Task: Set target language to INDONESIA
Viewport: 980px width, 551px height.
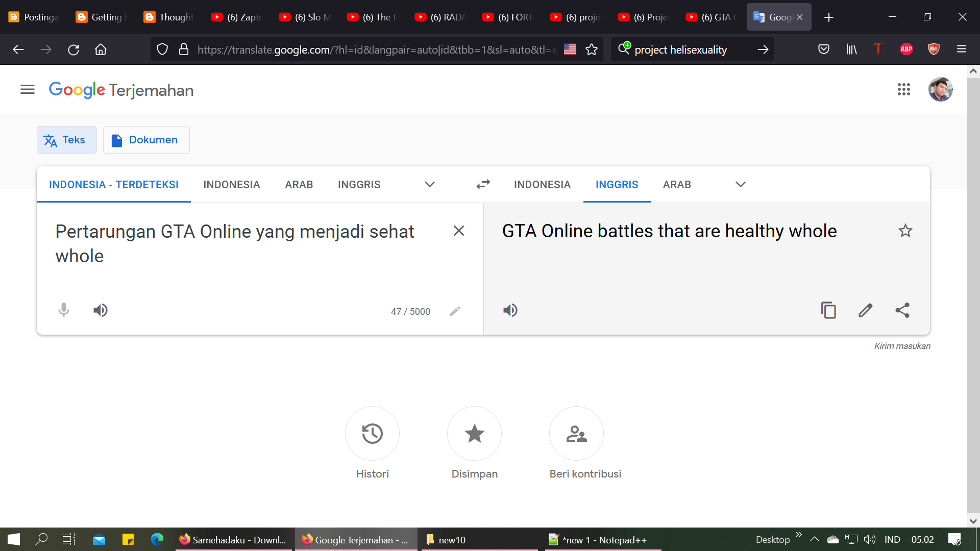Action: 542,184
